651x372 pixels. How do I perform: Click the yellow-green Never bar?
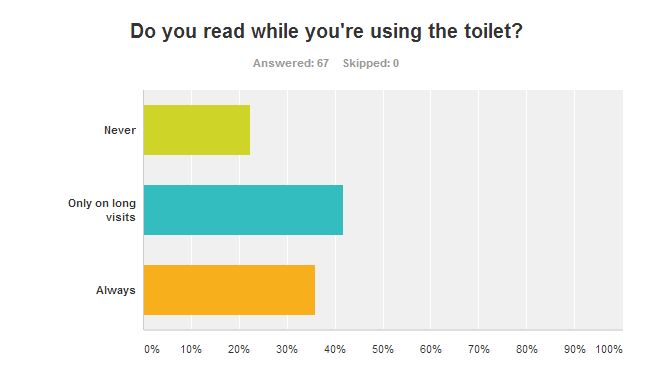click(x=197, y=130)
